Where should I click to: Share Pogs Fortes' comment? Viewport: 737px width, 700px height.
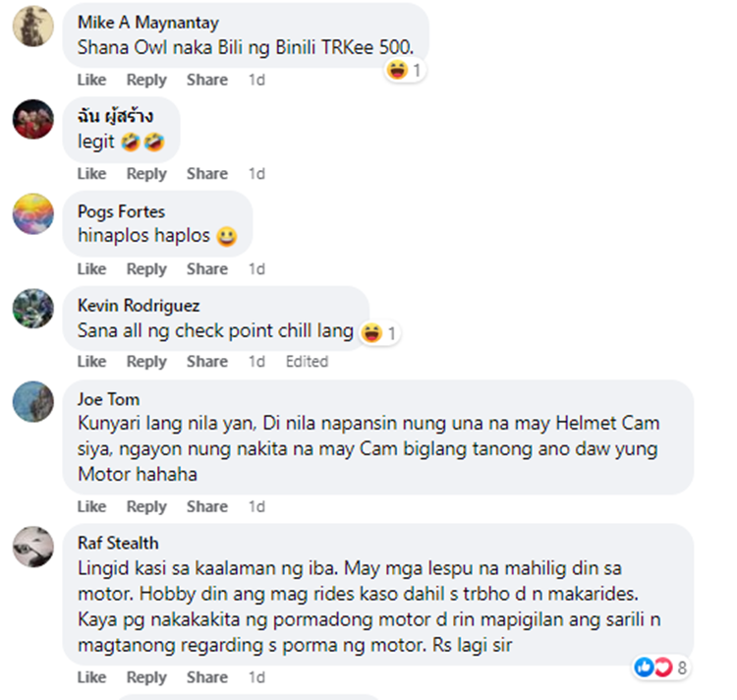point(207,269)
